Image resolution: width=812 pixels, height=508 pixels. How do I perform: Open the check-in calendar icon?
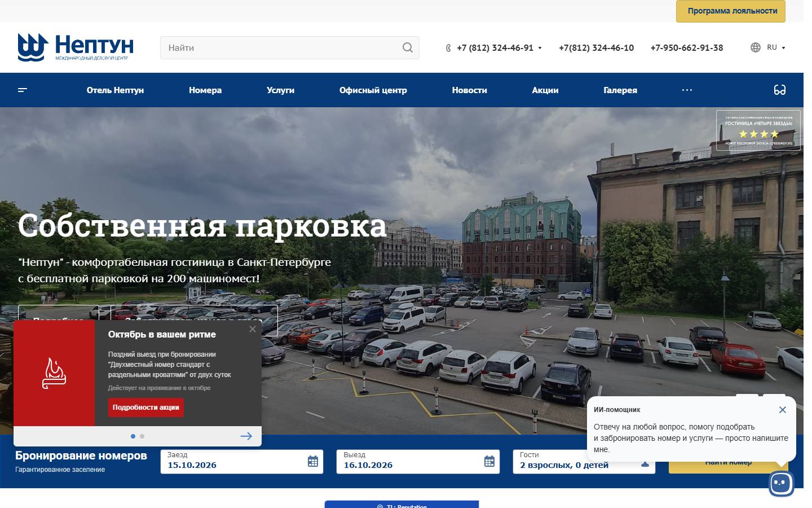tap(313, 461)
